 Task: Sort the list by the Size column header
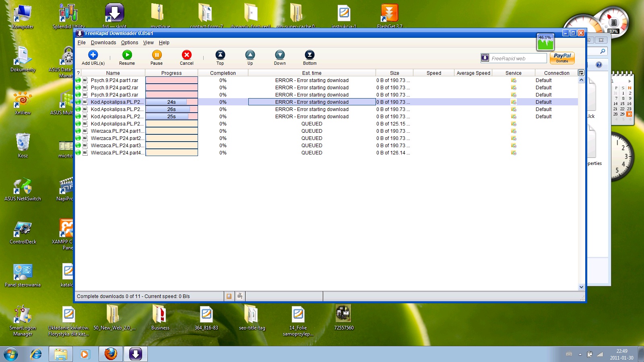tap(394, 73)
